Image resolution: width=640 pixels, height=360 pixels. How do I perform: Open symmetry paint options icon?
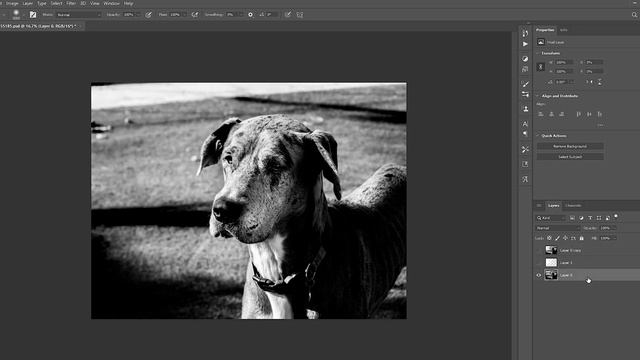pyautogui.click(x=300, y=15)
